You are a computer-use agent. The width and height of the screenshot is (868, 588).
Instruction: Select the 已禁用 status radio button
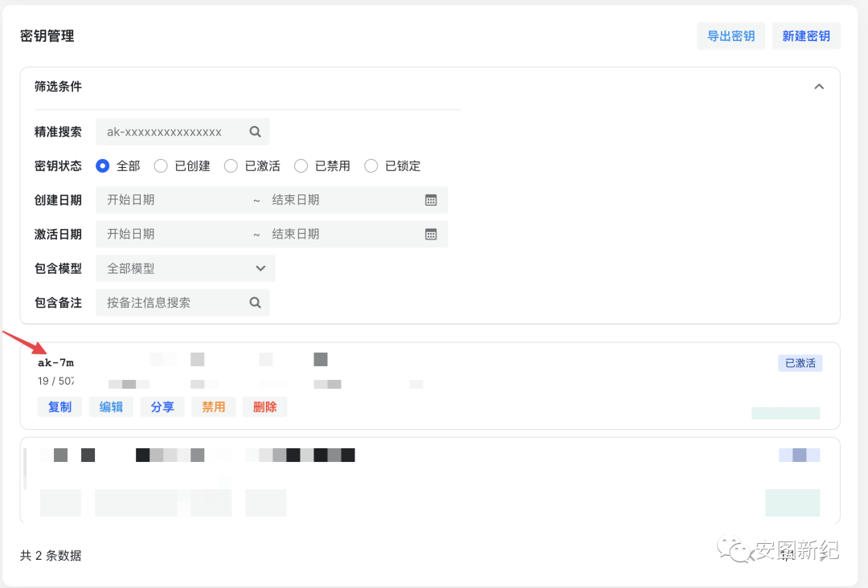pos(301,166)
